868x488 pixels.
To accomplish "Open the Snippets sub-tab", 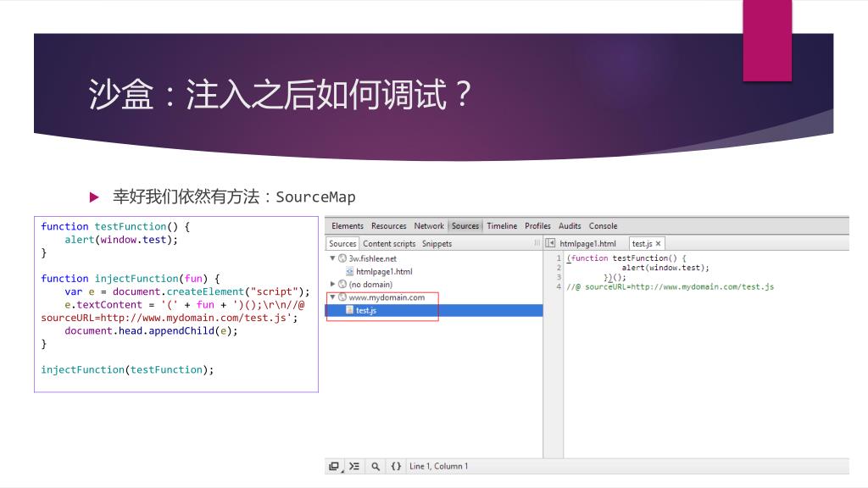I will pyautogui.click(x=437, y=243).
